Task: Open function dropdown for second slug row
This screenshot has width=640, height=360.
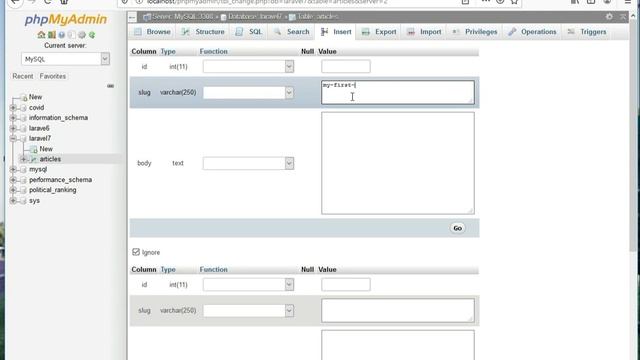Action: click(248, 311)
